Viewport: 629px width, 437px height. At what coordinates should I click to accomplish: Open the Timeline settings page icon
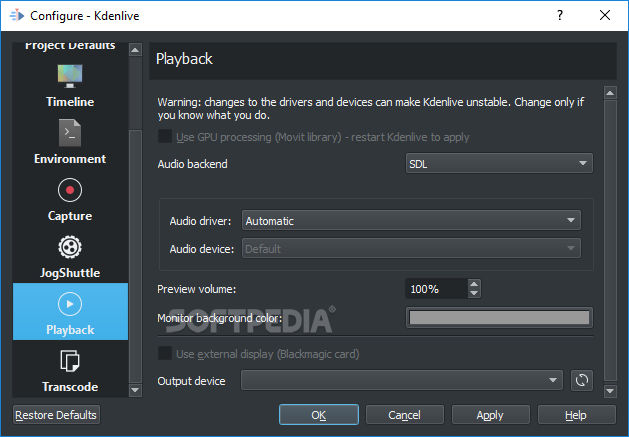(x=70, y=76)
